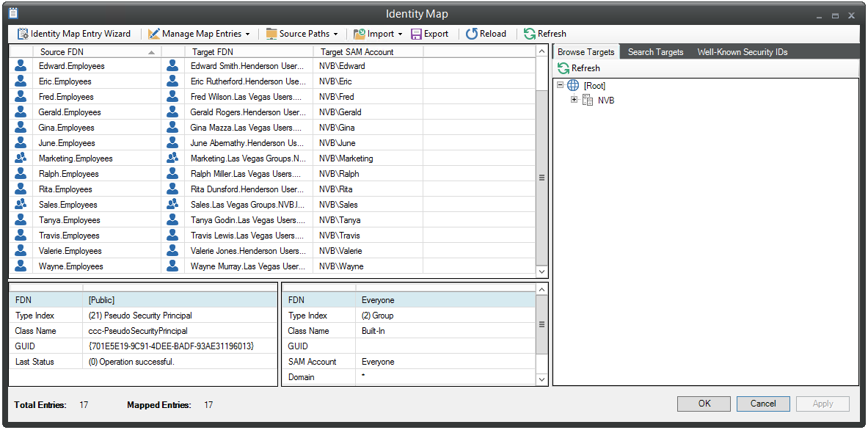Viewport: 868px width, 430px height.
Task: Click target user icon beside June Abernathy
Action: (172, 143)
